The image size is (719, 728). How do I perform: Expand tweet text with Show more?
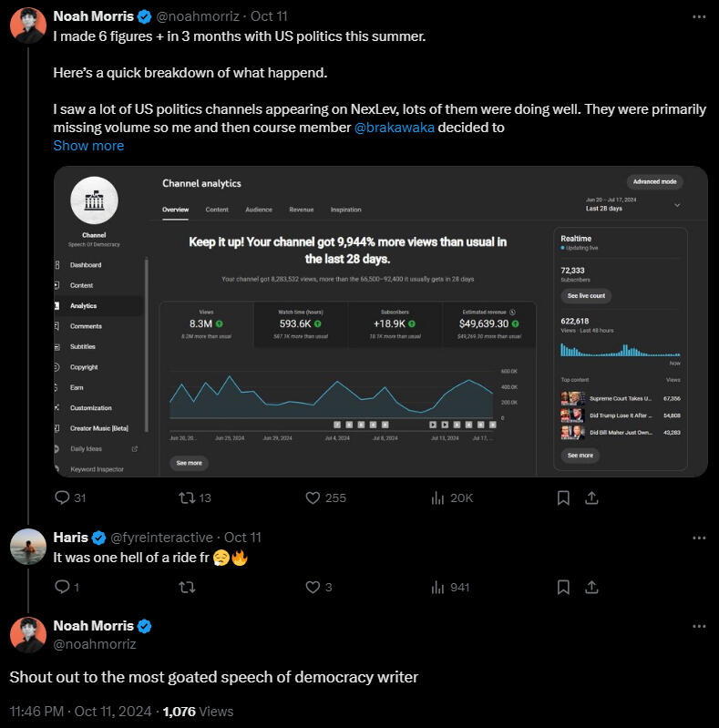[x=88, y=146]
